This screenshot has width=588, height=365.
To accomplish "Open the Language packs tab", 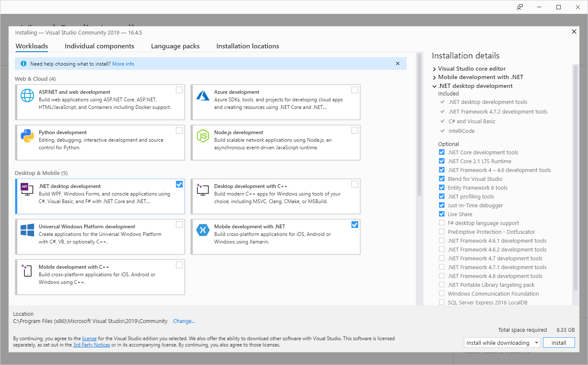I will (x=175, y=46).
